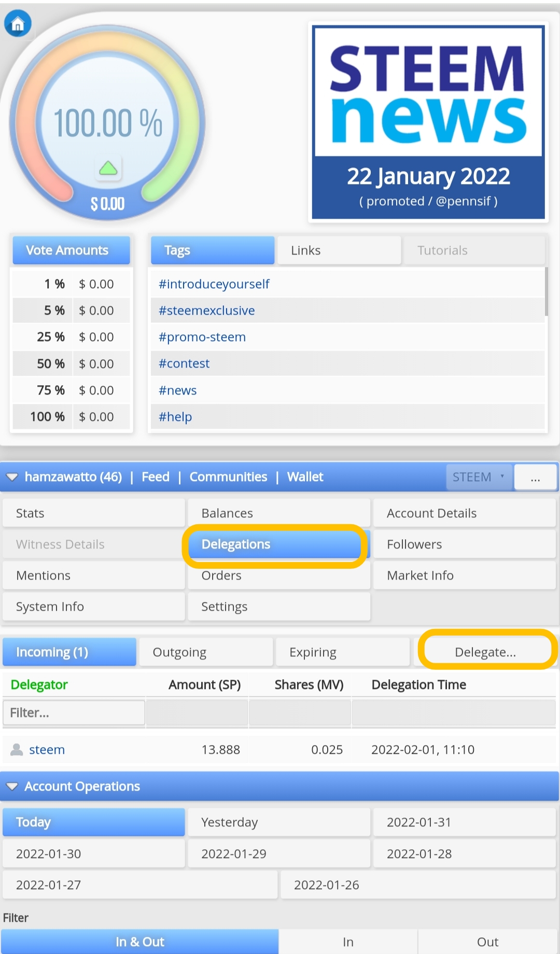Show Outgoing delegations

click(x=206, y=652)
